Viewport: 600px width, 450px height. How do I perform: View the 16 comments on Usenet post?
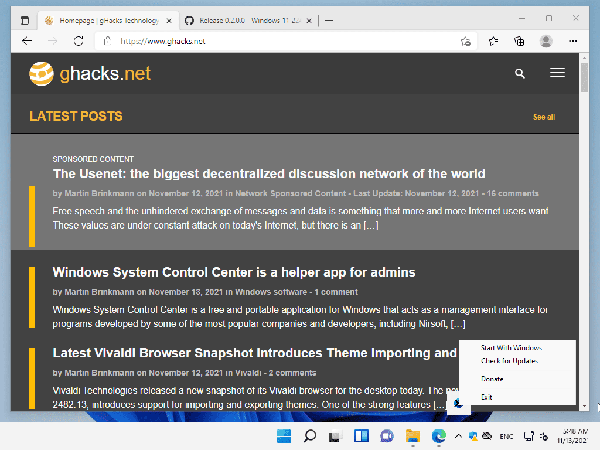click(x=512, y=193)
